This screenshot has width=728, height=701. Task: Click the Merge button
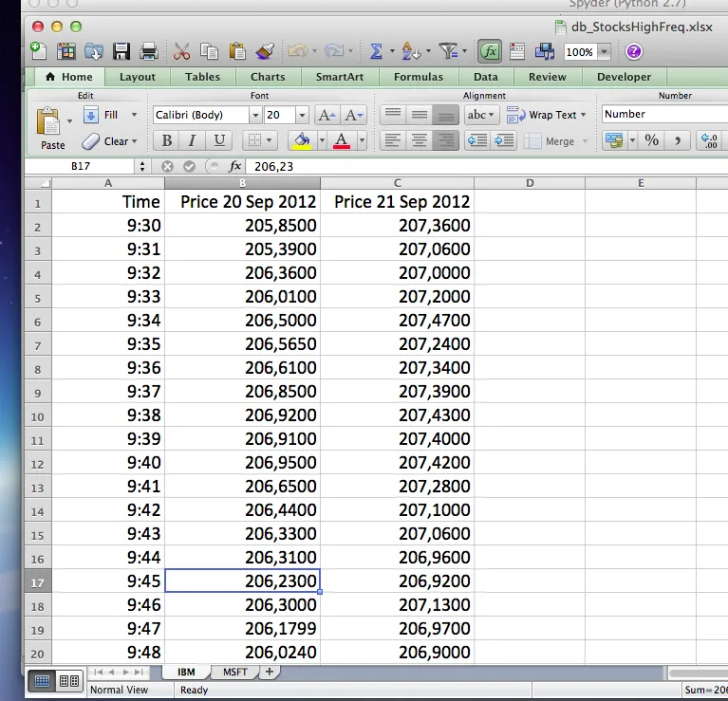pyautogui.click(x=551, y=141)
